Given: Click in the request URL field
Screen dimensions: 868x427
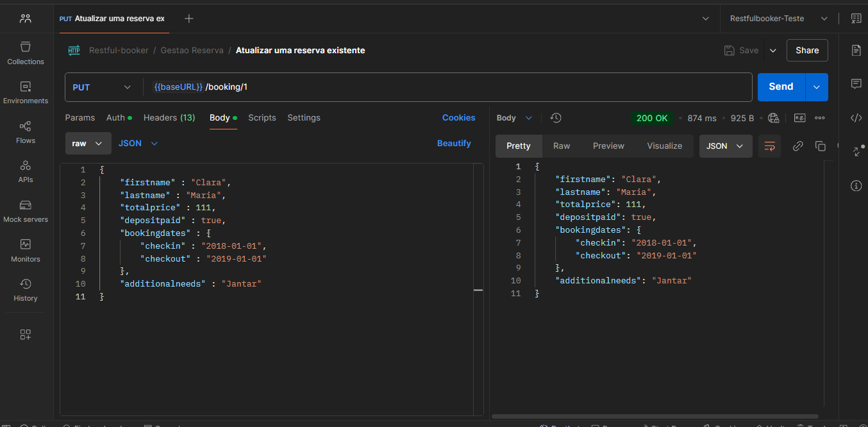Looking at the screenshot, I should tap(449, 87).
